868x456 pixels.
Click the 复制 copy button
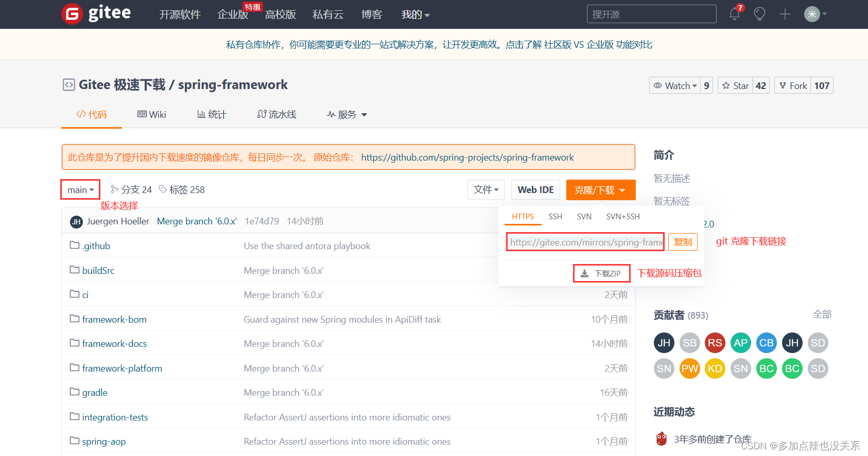(683, 242)
